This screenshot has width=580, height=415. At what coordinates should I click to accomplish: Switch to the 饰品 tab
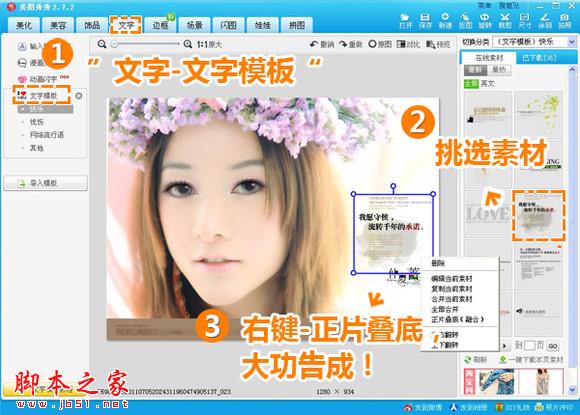pos(92,25)
